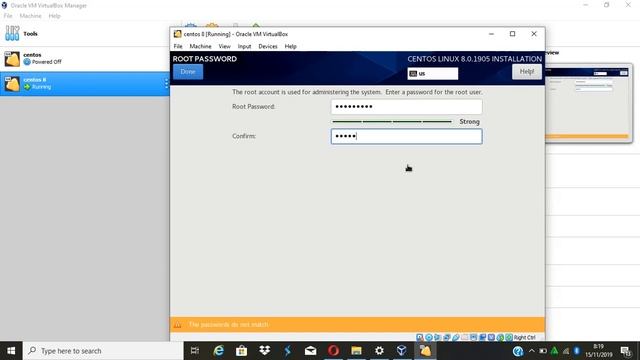Switch to VirtualBox Manager taskbar icon
This screenshot has height=360, width=640.
(x=402, y=351)
